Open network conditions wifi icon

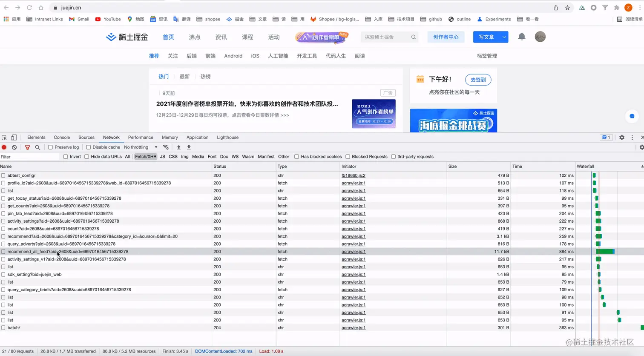(x=166, y=147)
